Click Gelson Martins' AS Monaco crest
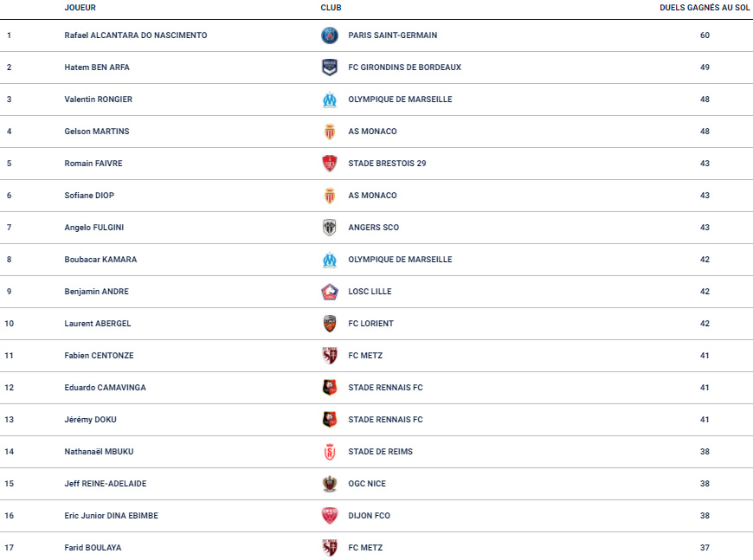Image resolution: width=753 pixels, height=560 pixels. pos(330,132)
